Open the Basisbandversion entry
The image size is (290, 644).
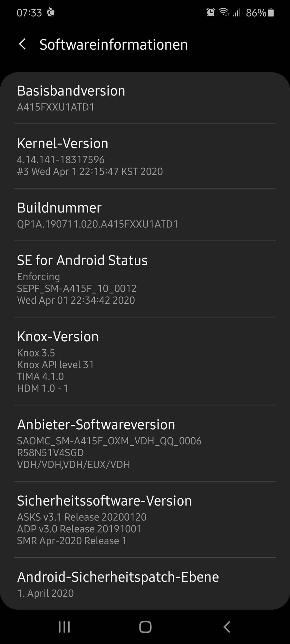[x=145, y=98]
